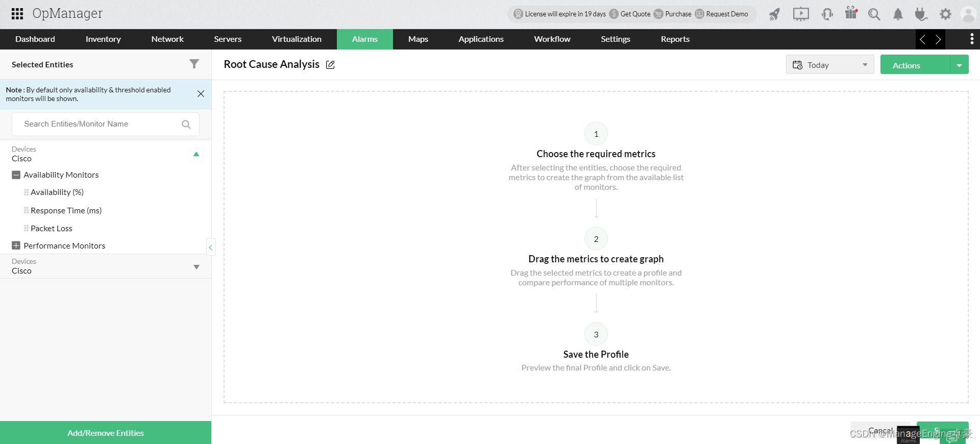980x444 pixels.
Task: Collapse the first Cisco device section
Action: point(196,154)
